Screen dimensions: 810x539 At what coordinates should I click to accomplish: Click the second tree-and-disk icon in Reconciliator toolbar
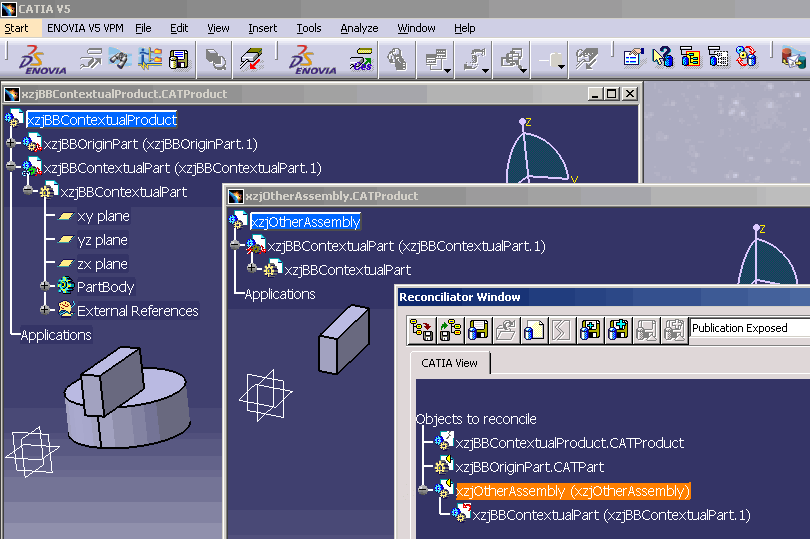pos(450,329)
